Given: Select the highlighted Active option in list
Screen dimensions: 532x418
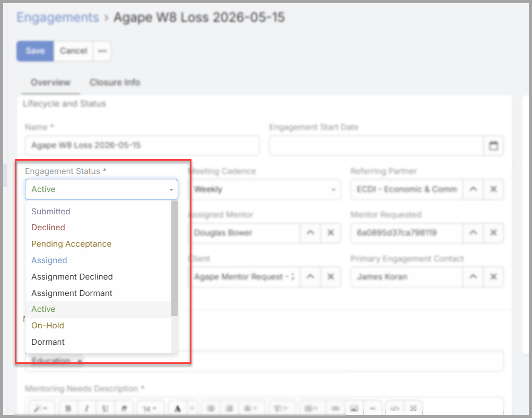Looking at the screenshot, I should (x=99, y=309).
